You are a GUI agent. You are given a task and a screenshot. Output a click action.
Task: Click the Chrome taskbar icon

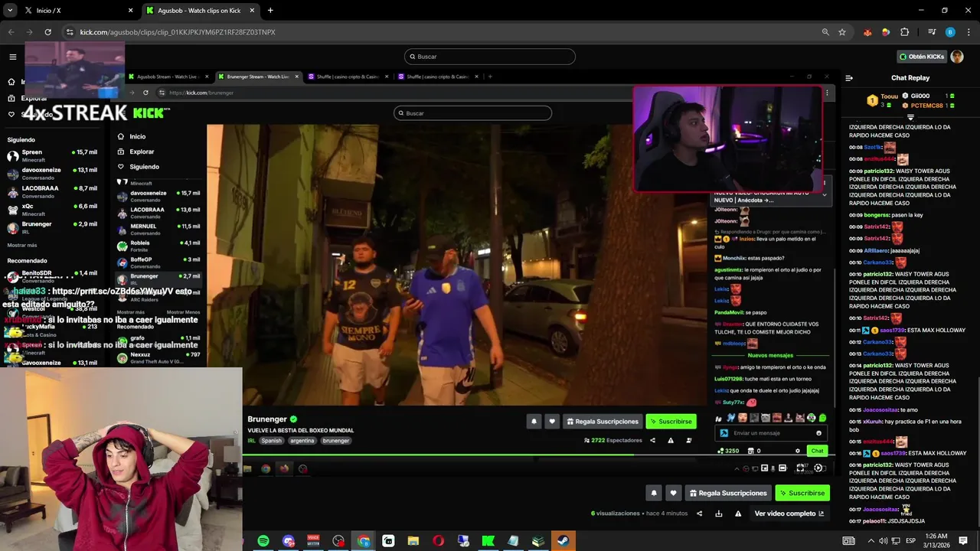pos(364,541)
